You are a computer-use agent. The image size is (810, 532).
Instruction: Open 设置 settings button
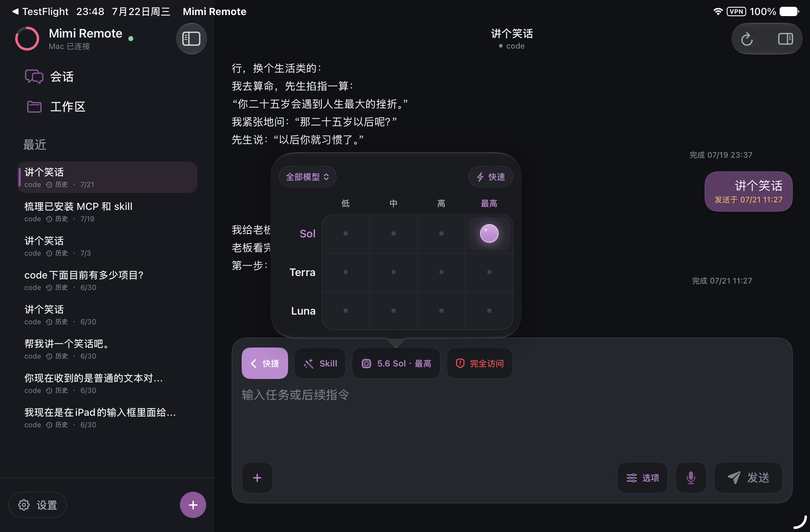[x=38, y=505]
